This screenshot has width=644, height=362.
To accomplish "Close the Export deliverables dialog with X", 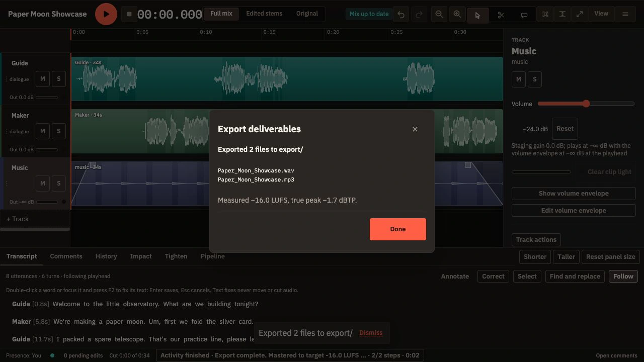I will pyautogui.click(x=415, y=129).
